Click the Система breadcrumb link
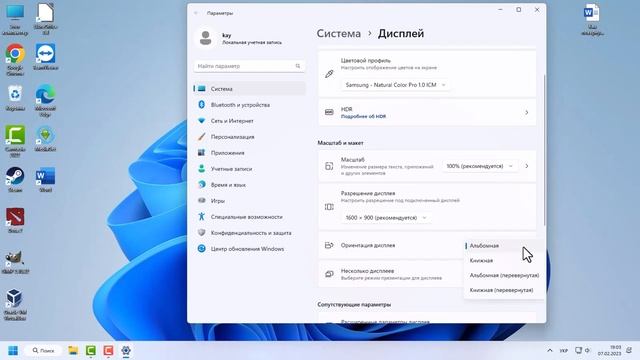 pyautogui.click(x=339, y=33)
